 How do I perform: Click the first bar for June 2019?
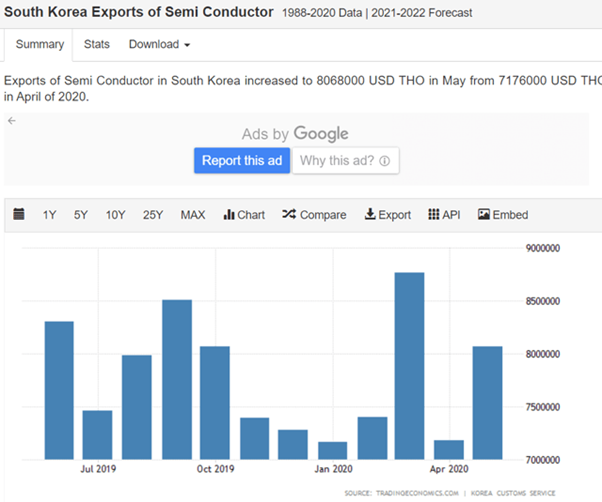point(59,390)
